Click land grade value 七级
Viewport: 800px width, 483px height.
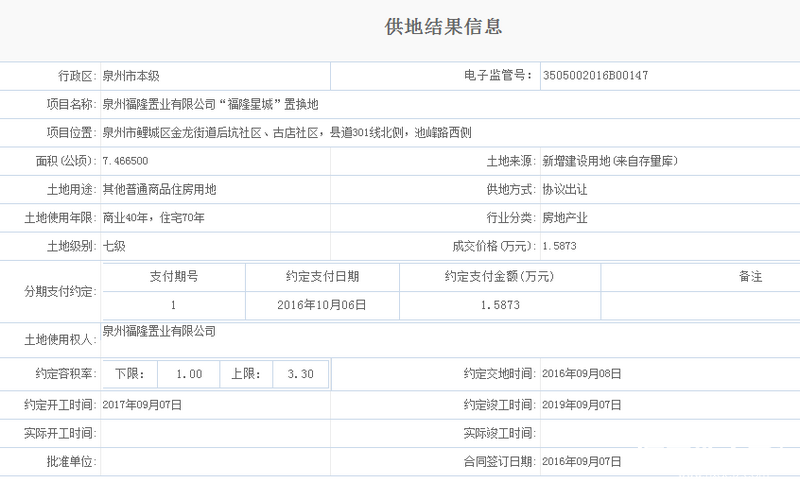tap(114, 246)
